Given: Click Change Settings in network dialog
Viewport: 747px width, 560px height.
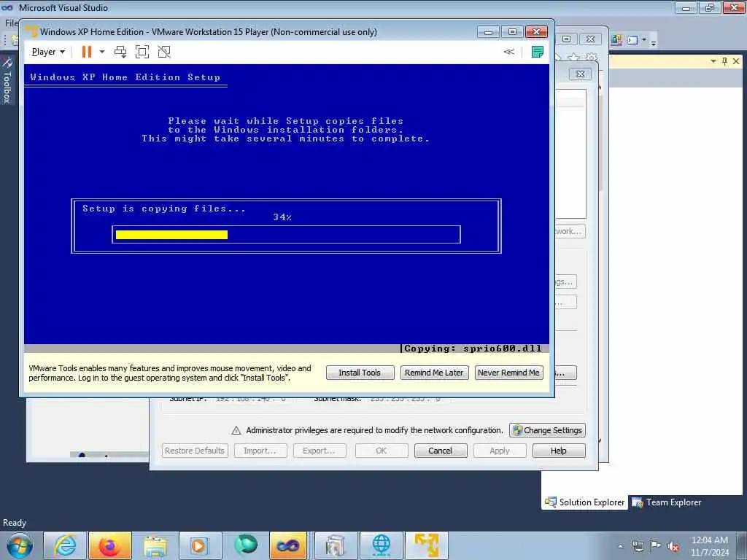Looking at the screenshot, I should (x=547, y=430).
